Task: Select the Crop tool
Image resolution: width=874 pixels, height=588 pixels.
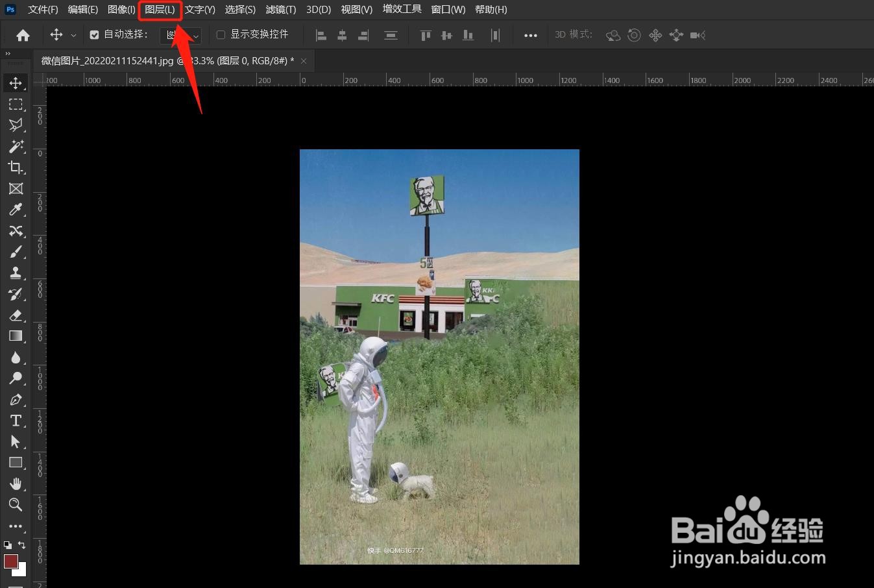Action: 16,167
